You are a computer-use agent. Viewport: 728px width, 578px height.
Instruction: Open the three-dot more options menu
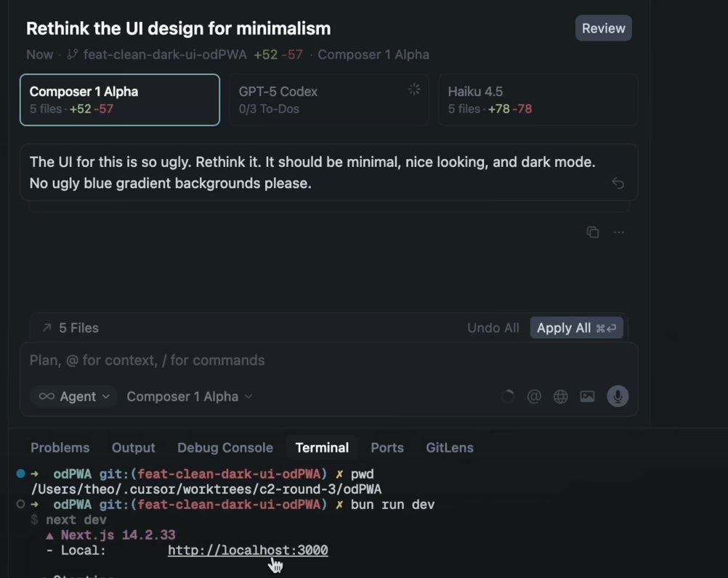pyautogui.click(x=619, y=232)
